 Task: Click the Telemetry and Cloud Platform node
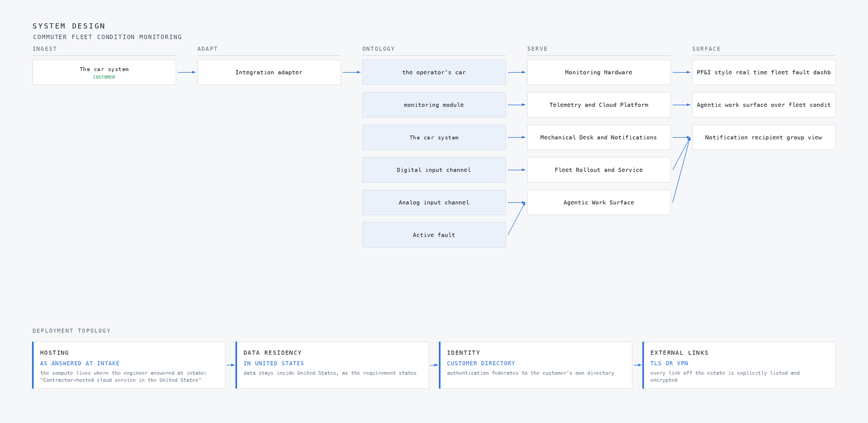(599, 105)
